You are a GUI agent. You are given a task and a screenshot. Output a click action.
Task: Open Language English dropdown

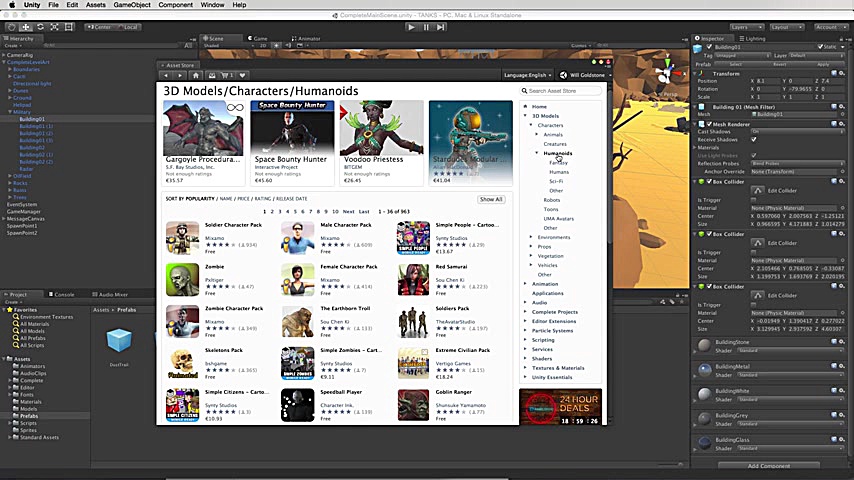(527, 75)
